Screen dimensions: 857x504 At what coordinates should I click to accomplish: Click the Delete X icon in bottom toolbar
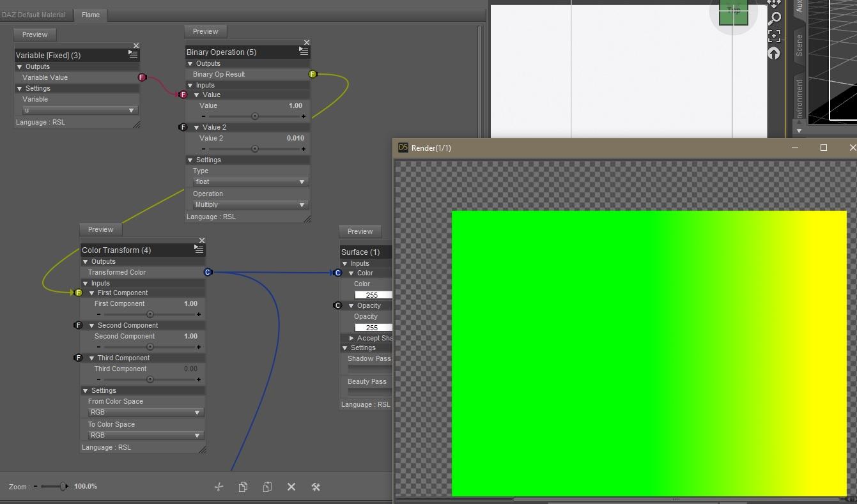[291, 487]
